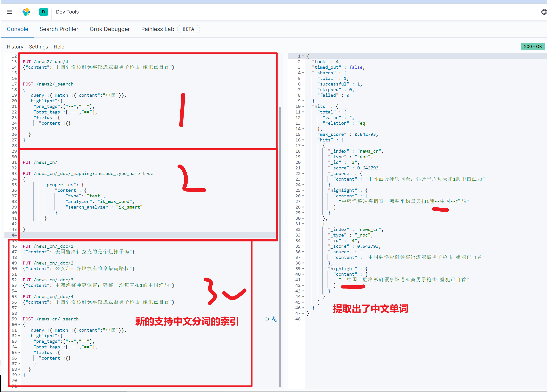Screen dimensions: 547x392
Task: Fold response root object at line 1
Action: [303, 56]
